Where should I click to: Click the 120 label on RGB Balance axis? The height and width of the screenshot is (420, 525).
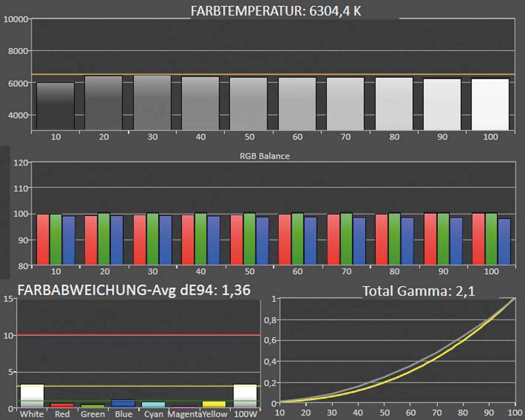point(21,163)
